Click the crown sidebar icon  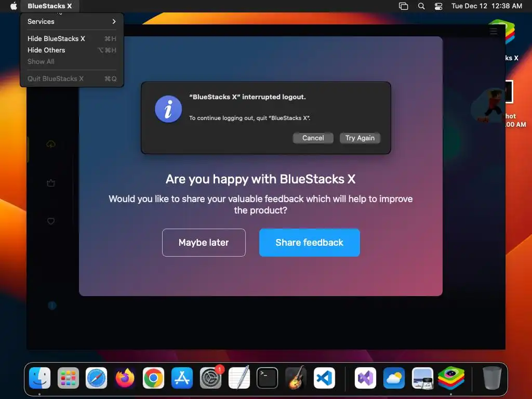[x=51, y=183]
